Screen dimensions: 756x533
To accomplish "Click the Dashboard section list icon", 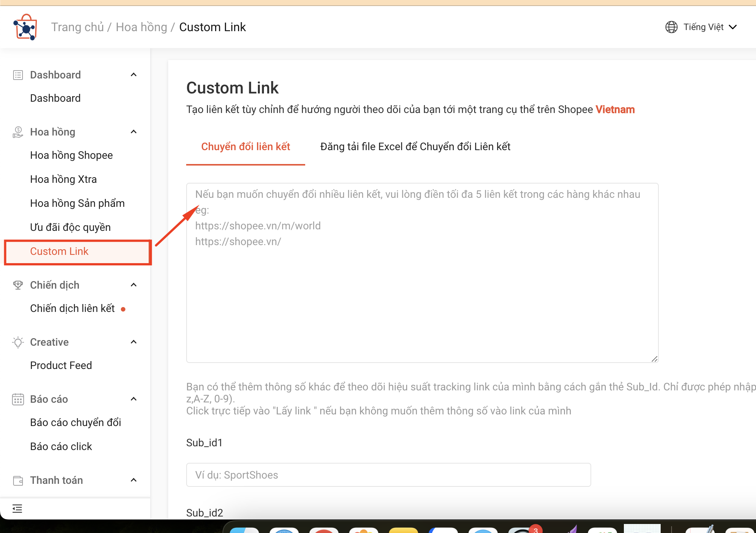I will tap(18, 75).
